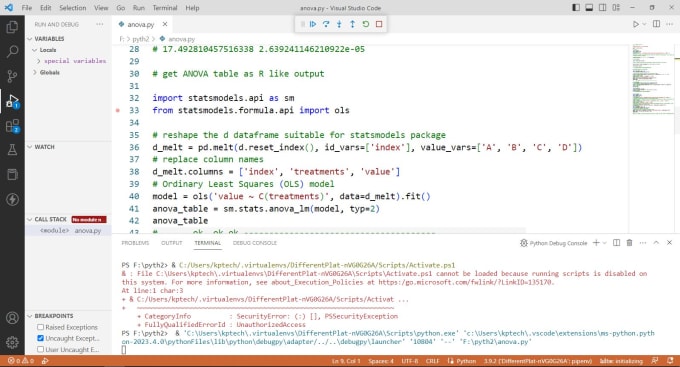Viewport: 680px width, 367px height.
Task: Open the Source Control view
Action: coord(12,76)
